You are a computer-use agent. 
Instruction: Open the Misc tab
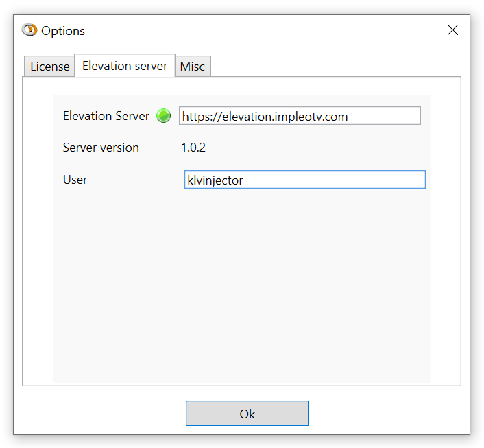[x=193, y=66]
